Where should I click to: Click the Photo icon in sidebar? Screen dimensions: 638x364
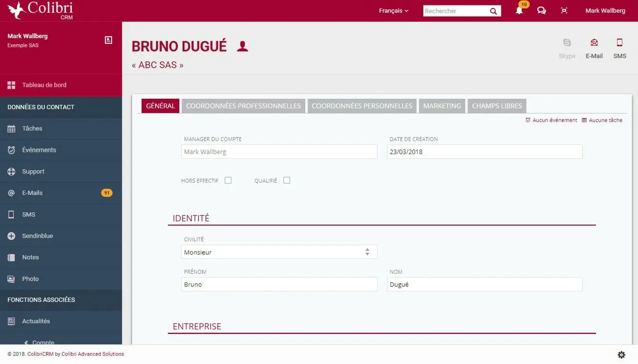[x=11, y=279]
